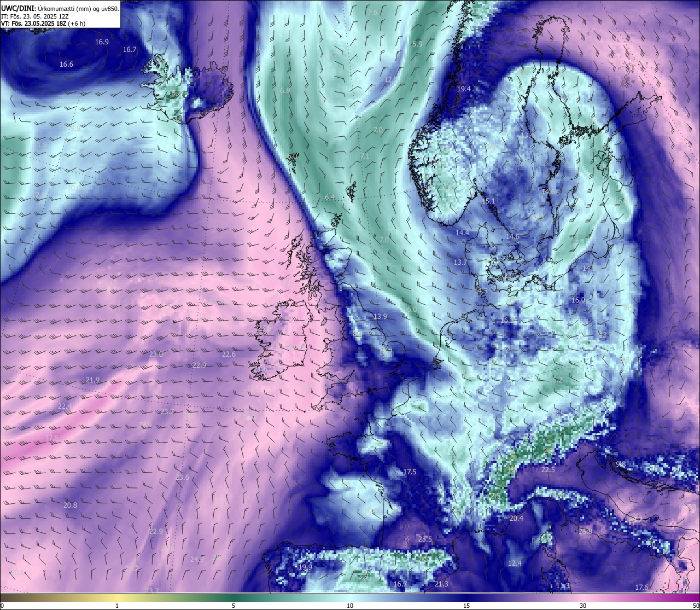Click the color scale tick label 30

pos(583,606)
